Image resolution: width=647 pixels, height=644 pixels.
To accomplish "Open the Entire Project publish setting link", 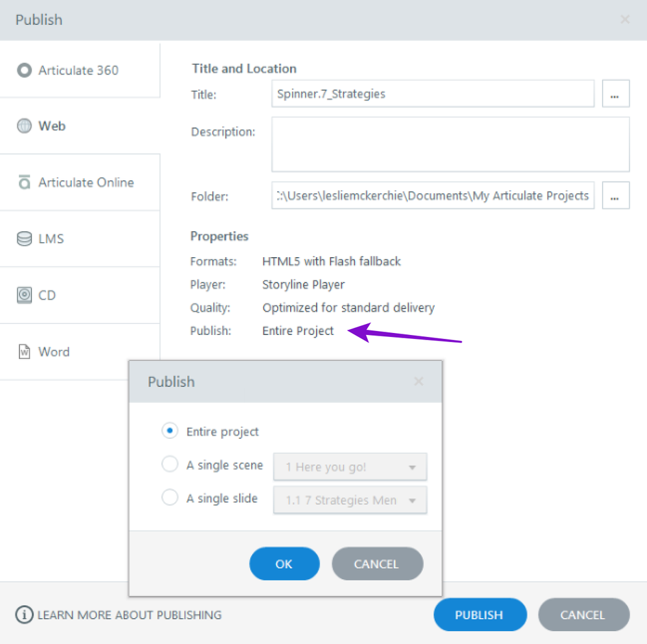I will tap(298, 331).
